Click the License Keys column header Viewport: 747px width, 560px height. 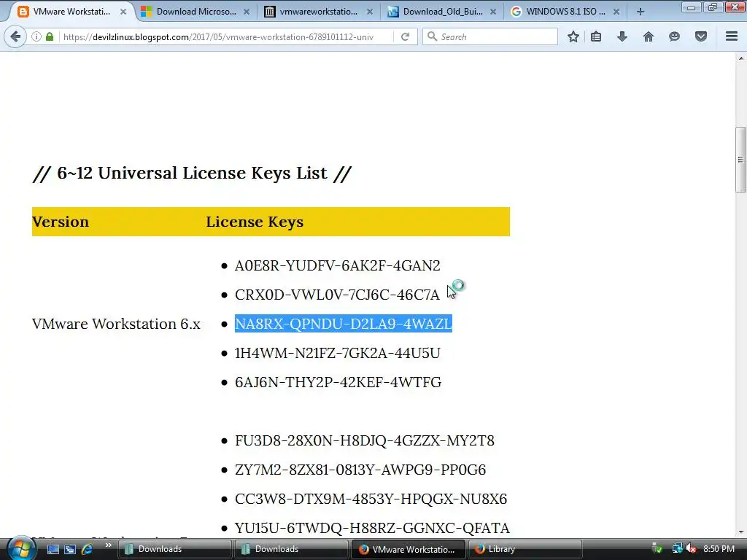255,222
